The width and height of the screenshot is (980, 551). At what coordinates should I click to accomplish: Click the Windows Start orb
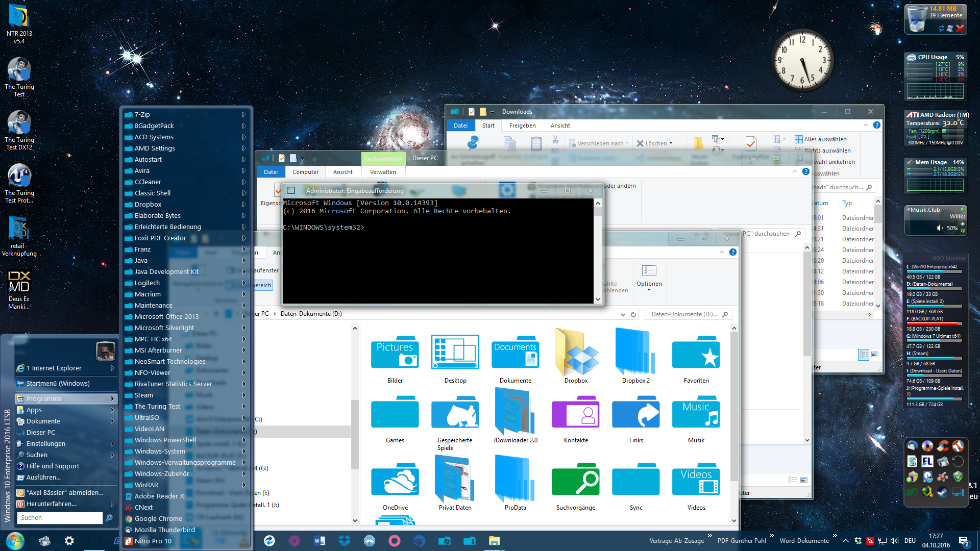coord(15,541)
